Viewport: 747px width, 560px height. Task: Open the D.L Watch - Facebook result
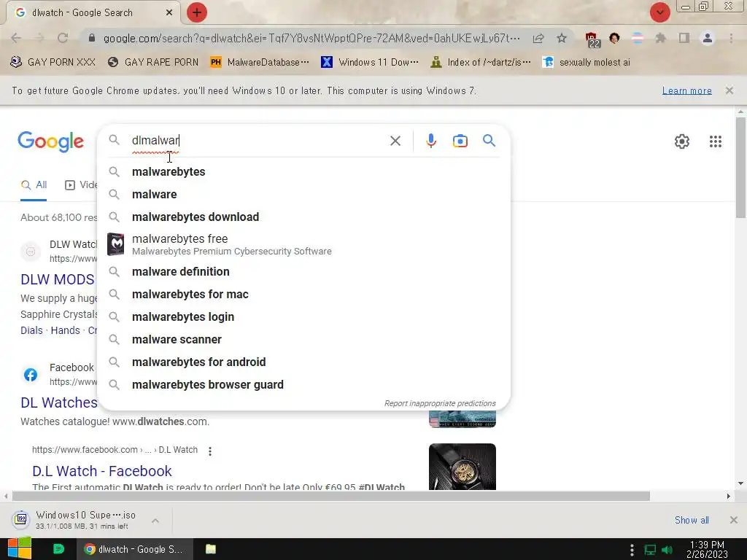[102, 471]
